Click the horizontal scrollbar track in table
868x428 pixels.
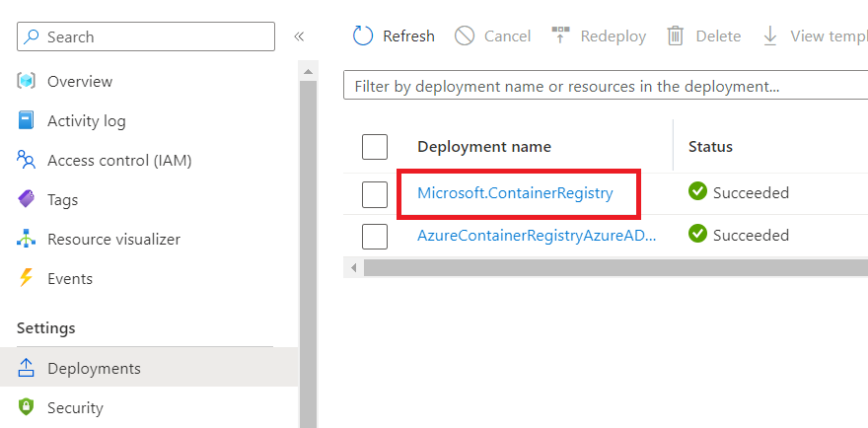[612, 267]
